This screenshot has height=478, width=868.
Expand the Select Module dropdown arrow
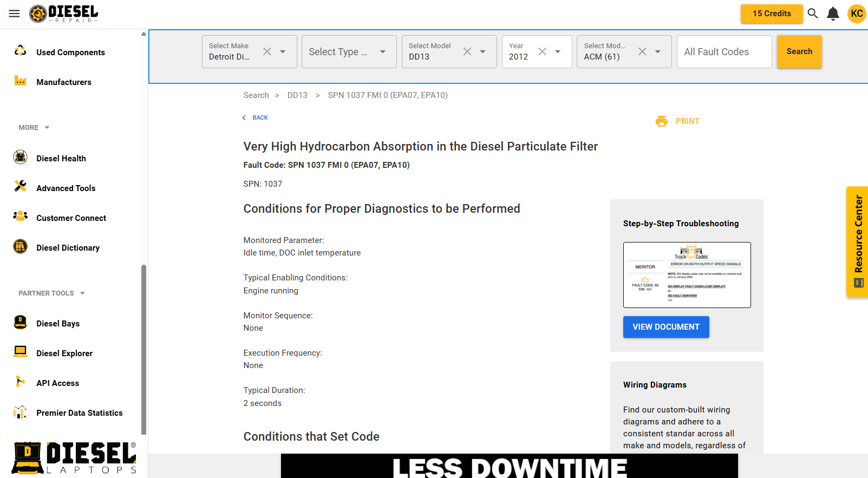point(658,51)
